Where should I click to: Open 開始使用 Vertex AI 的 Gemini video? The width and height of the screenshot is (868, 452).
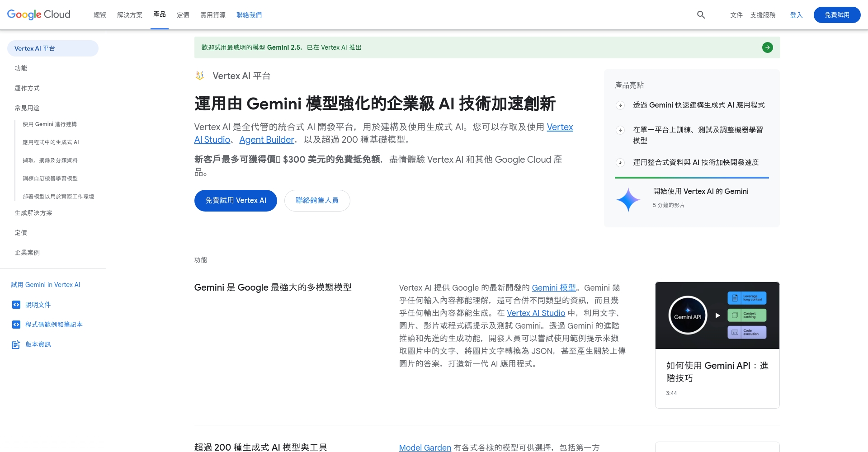tap(701, 192)
